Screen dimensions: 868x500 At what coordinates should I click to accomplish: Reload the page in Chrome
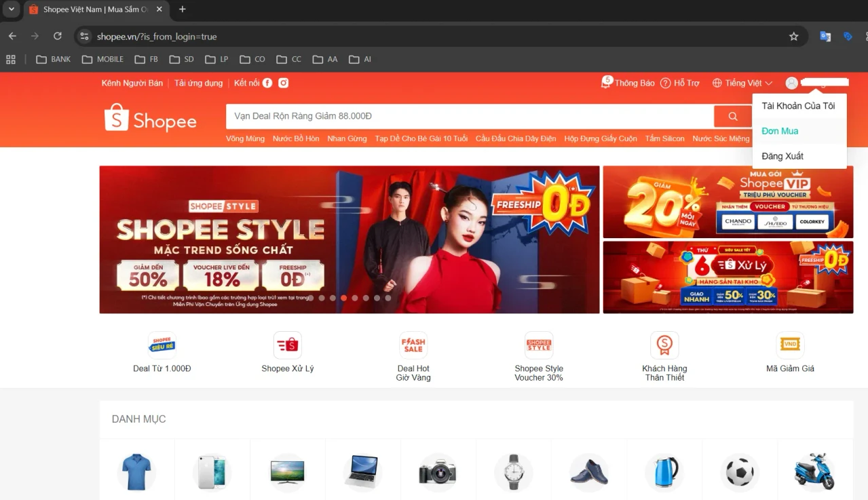pyautogui.click(x=58, y=36)
